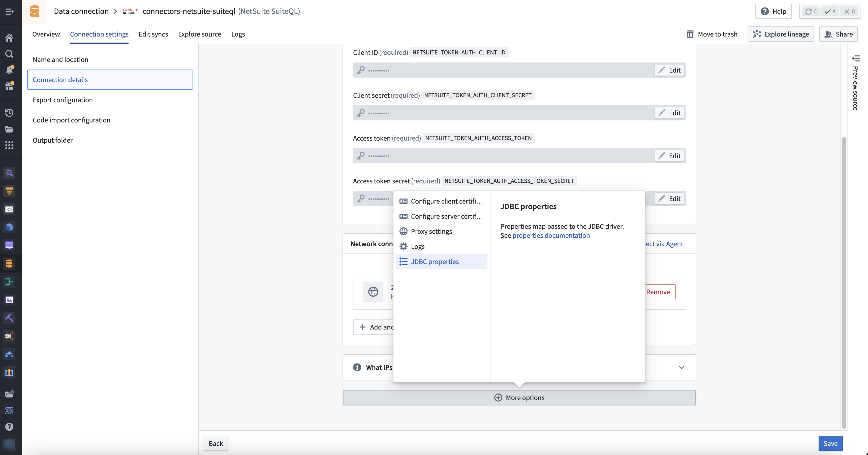Image resolution: width=868 pixels, height=455 pixels.
Task: Open the Logs tab
Action: point(238,34)
